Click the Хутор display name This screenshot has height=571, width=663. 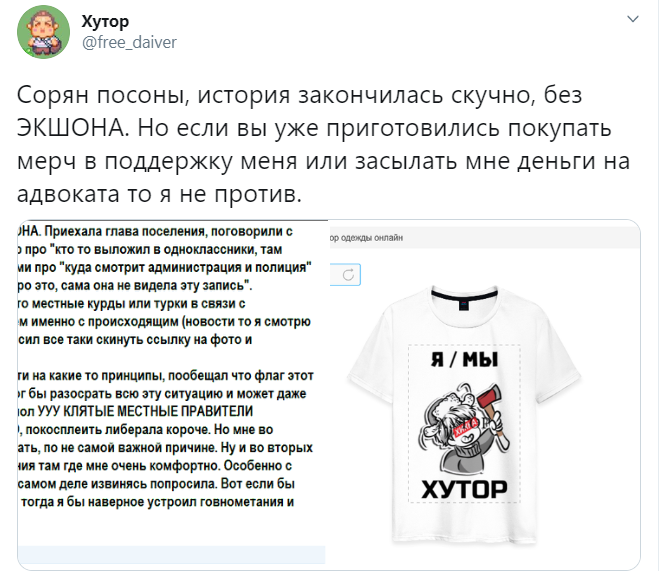coord(105,21)
